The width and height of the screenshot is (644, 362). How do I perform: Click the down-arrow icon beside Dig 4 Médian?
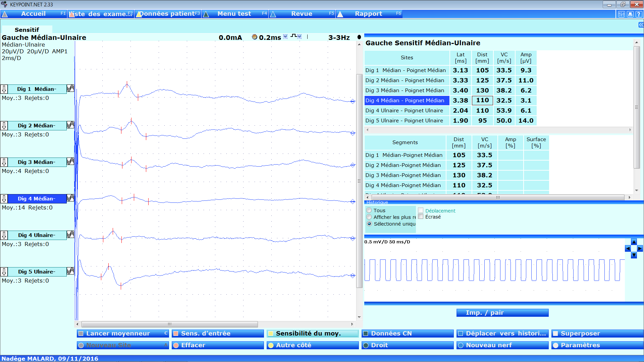(x=4, y=198)
